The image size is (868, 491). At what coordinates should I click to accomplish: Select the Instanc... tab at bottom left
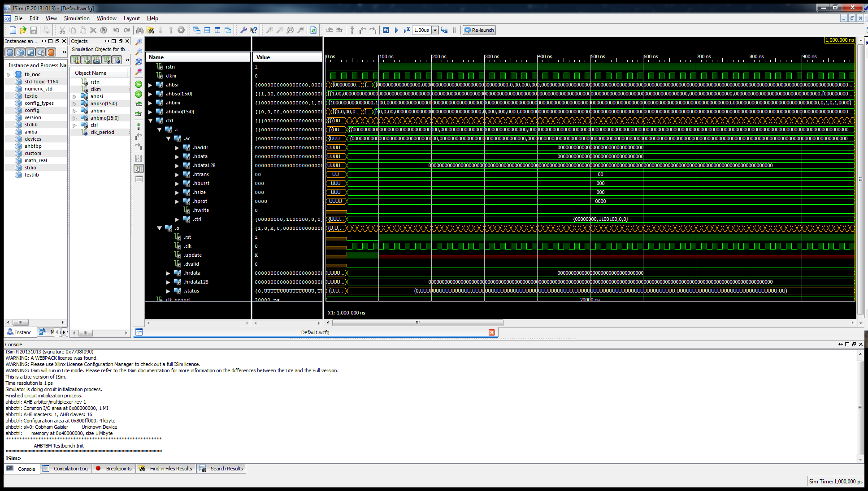click(20, 332)
